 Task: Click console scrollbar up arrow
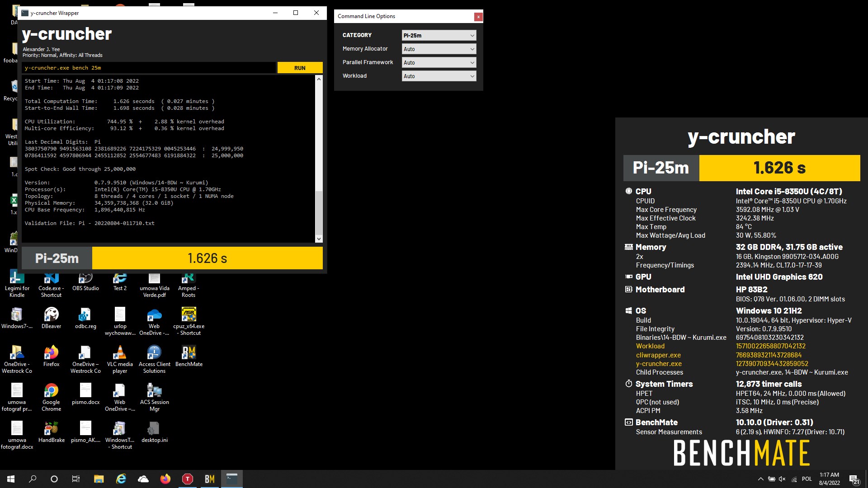(319, 79)
